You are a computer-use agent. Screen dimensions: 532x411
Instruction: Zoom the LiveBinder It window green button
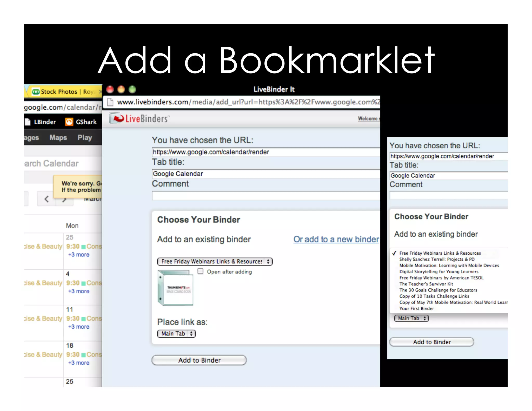(132, 89)
